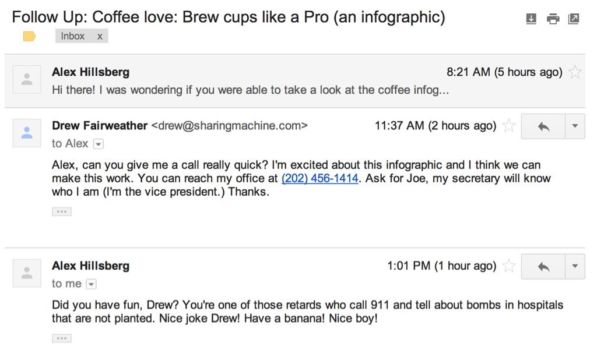The width and height of the screenshot is (597, 364).
Task: Show details arrow next to "to me"
Action: tap(91, 284)
